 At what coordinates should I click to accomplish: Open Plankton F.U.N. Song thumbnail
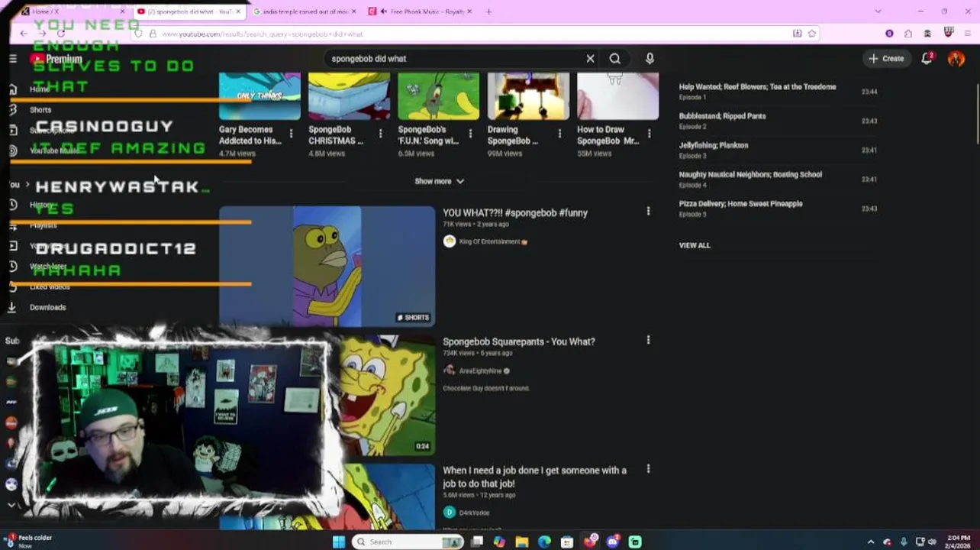[x=438, y=96]
